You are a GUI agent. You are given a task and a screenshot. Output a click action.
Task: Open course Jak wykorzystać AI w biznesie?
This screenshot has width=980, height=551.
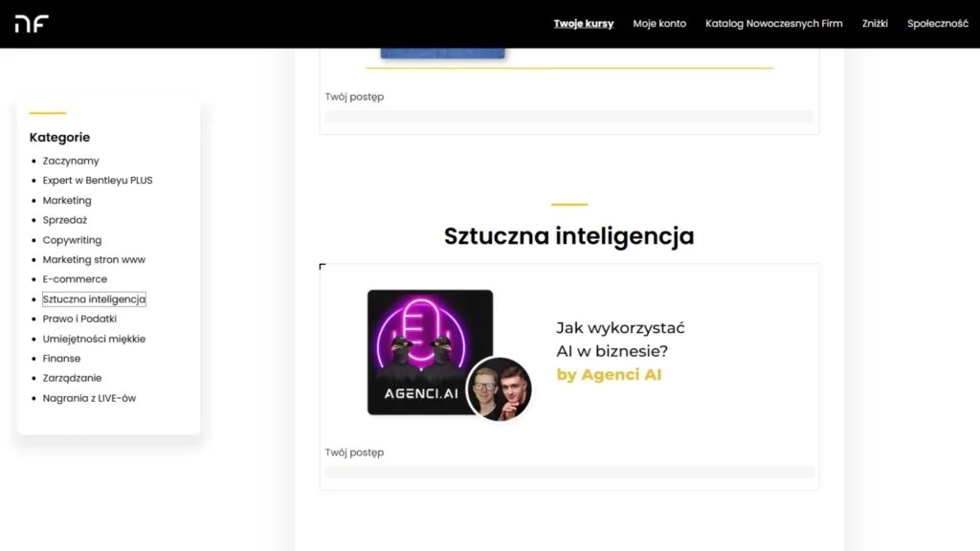tap(620, 340)
